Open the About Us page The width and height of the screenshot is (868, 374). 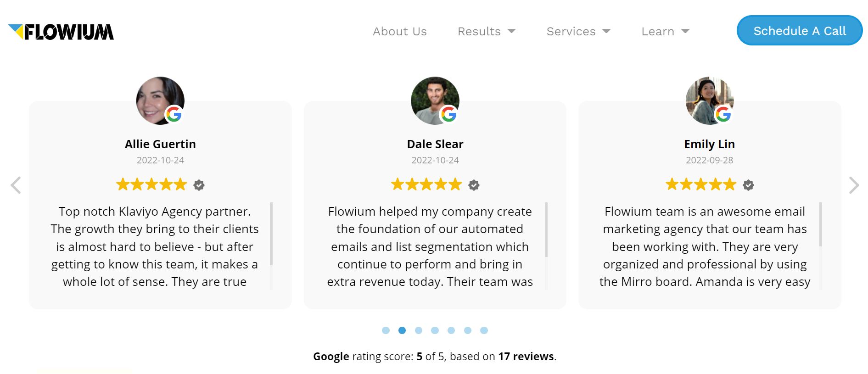(x=400, y=32)
